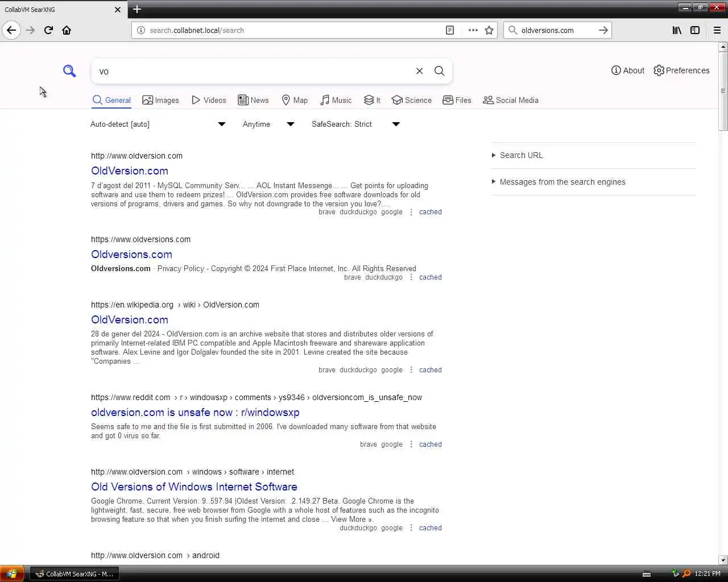Reload the current page

(x=48, y=30)
